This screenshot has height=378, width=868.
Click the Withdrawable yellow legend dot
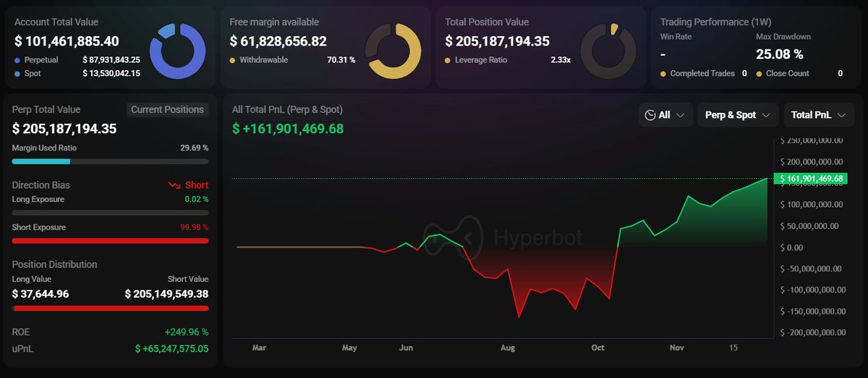click(x=233, y=60)
